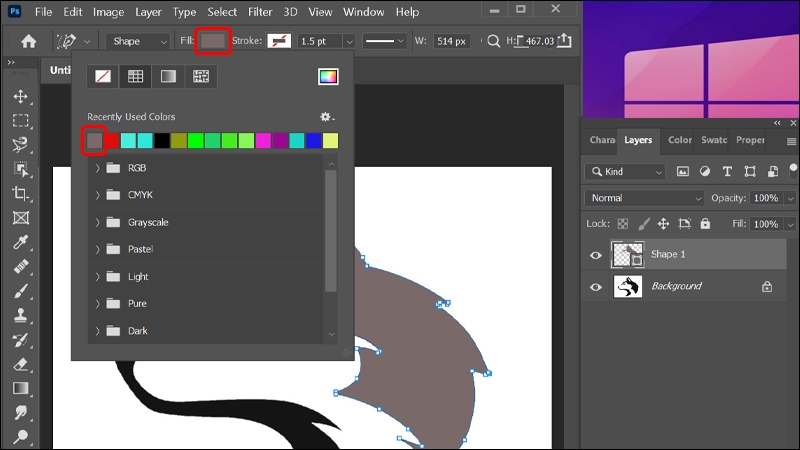800x450 pixels.
Task: Toggle lock image pixels
Action: (x=644, y=223)
